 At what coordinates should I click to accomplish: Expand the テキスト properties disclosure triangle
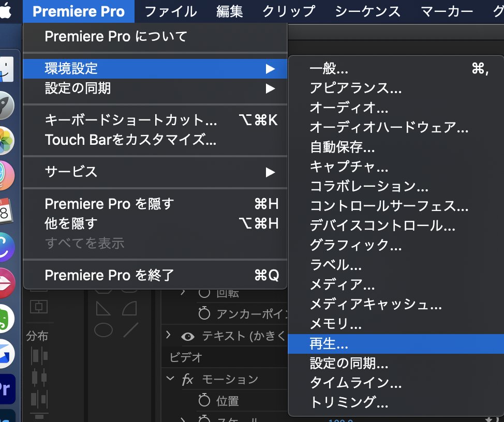(169, 335)
